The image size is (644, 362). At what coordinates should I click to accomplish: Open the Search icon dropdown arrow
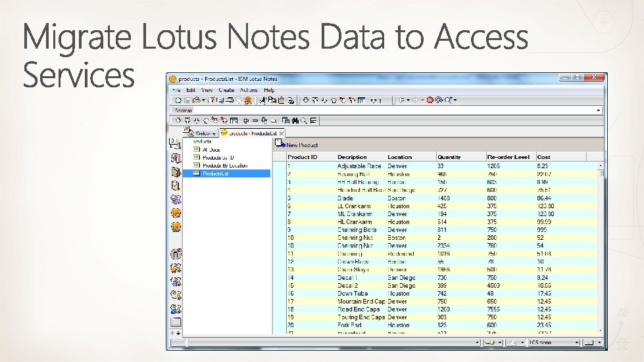click(455, 100)
